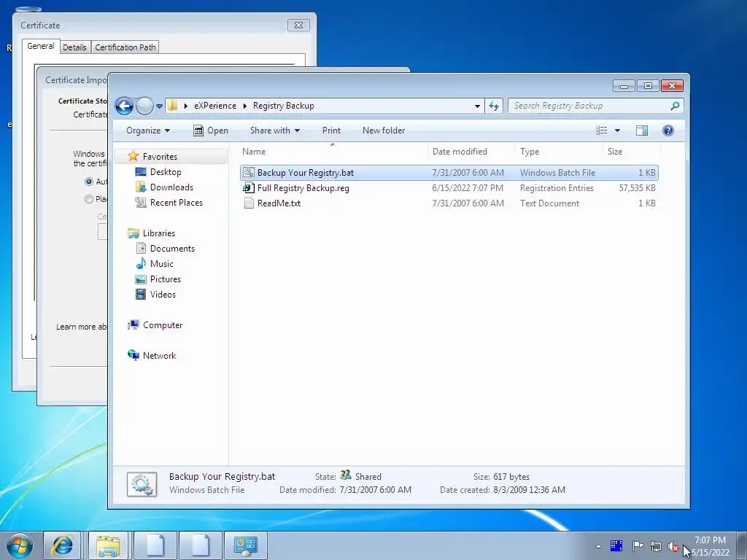Open Windows Explorer taskbar button
747x560 pixels.
[x=108, y=545]
